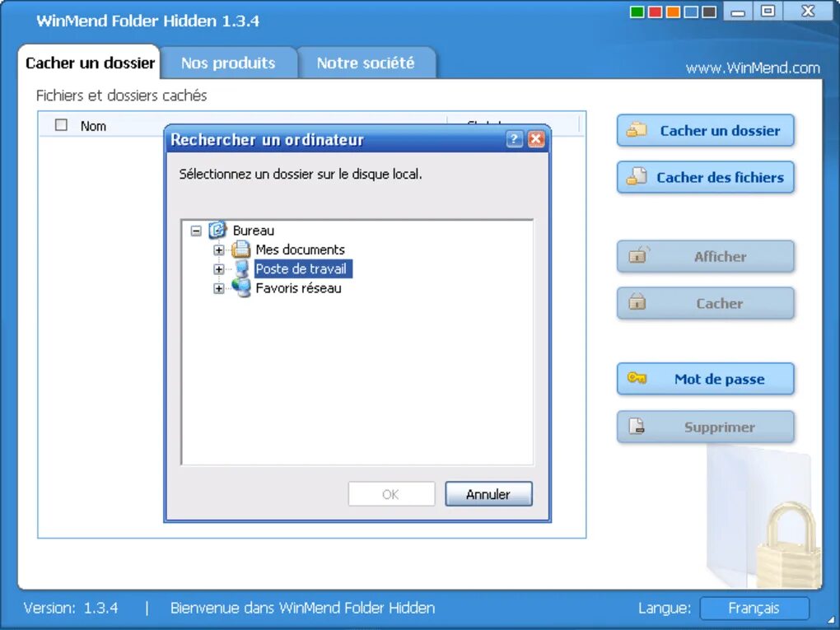This screenshot has height=630, width=840.
Task: Open the Français language dropdown
Action: coord(754,608)
